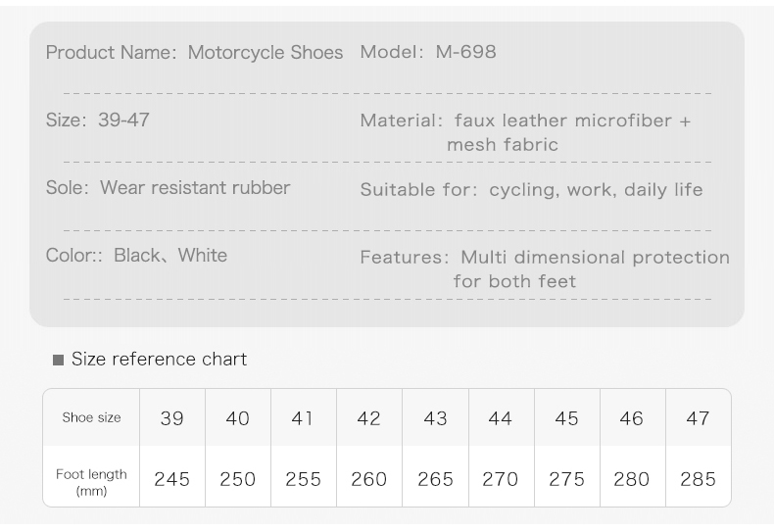Click the Size: 39-47 specification
The height and width of the screenshot is (532, 774).
[x=97, y=121]
